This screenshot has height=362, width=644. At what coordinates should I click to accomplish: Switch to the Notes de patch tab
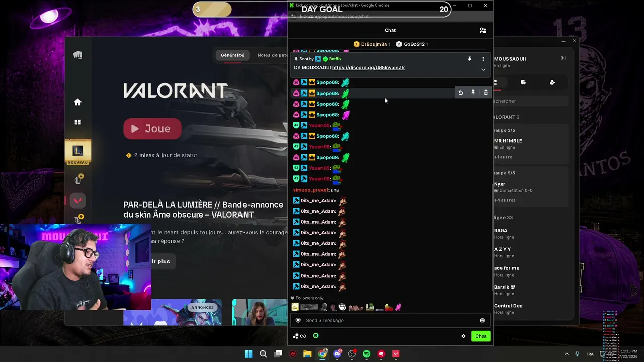pyautogui.click(x=272, y=55)
